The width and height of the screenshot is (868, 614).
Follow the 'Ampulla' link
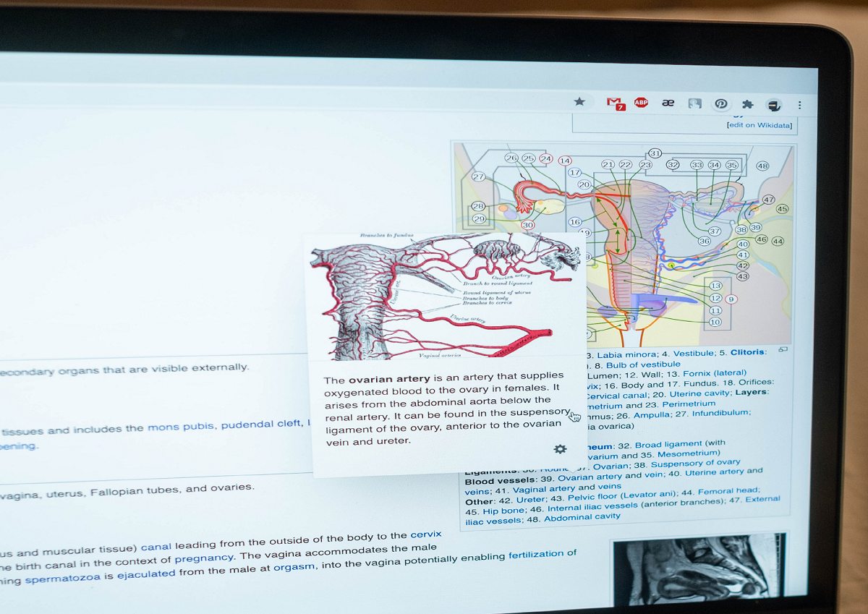pyautogui.click(x=652, y=415)
